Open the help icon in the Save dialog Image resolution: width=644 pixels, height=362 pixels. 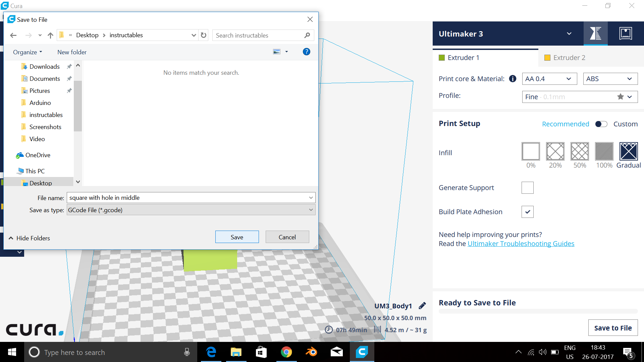coord(306,52)
